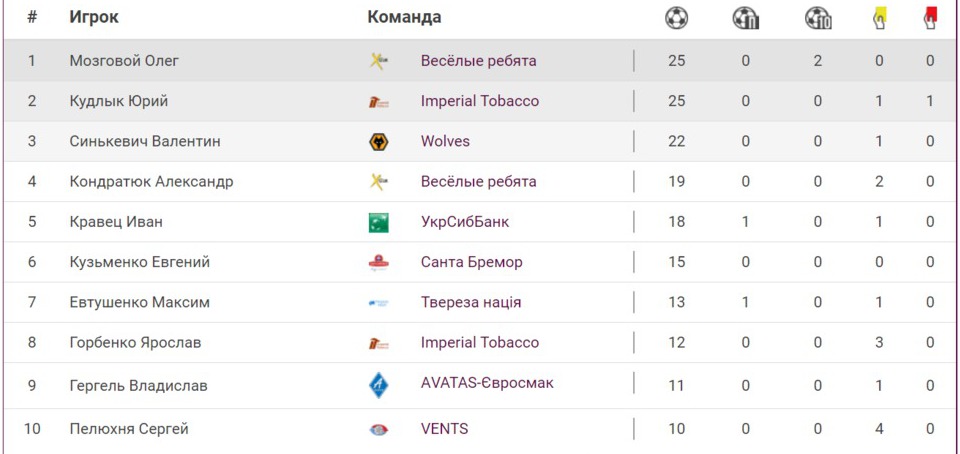This screenshot has height=454, width=960.
Task: Click the yellow card column icon
Action: pyautogui.click(x=880, y=17)
